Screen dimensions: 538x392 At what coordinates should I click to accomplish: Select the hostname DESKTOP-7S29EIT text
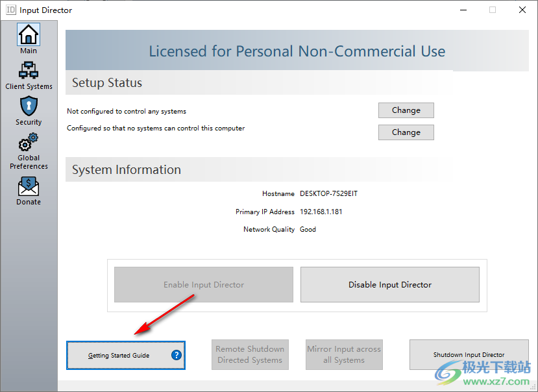[x=328, y=193]
